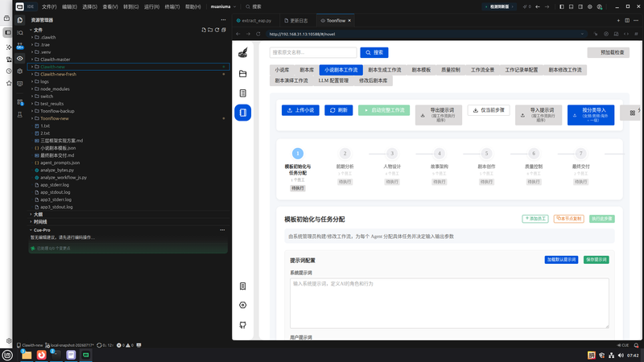
Task: Select the 小说库 tab
Action: 282,70
